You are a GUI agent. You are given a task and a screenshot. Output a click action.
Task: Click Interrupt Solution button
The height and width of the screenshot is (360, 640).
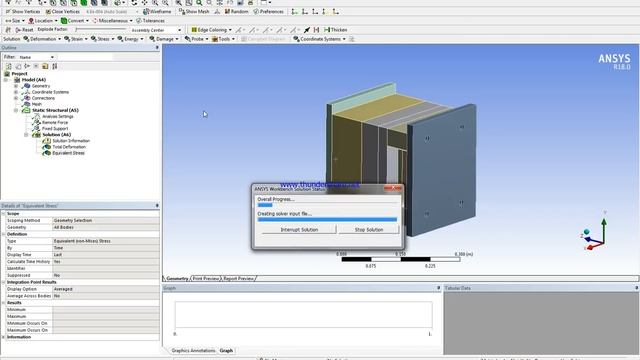(x=299, y=230)
